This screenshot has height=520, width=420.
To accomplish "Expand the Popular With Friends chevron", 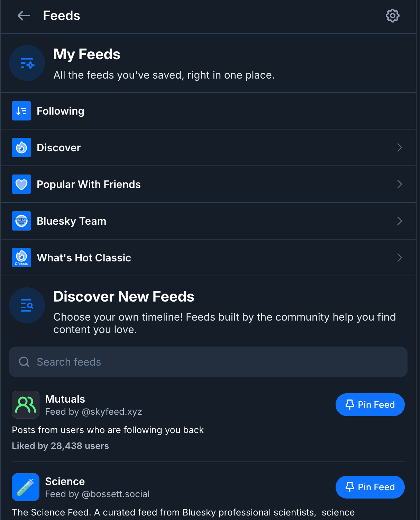I will pyautogui.click(x=400, y=184).
